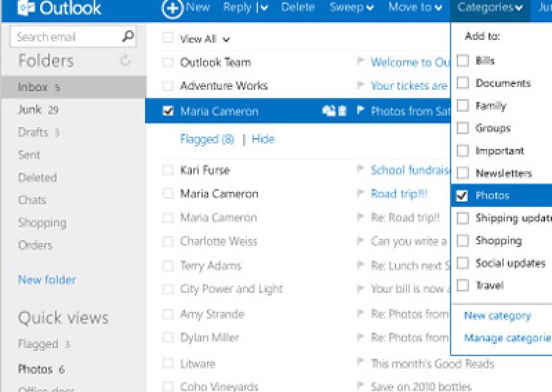Toggle flag on the Charlotte Weiss message

(360, 241)
